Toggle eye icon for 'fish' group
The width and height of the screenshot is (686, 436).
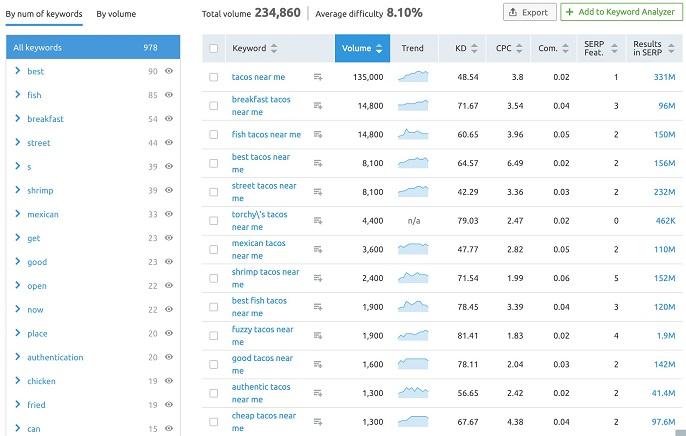point(169,95)
